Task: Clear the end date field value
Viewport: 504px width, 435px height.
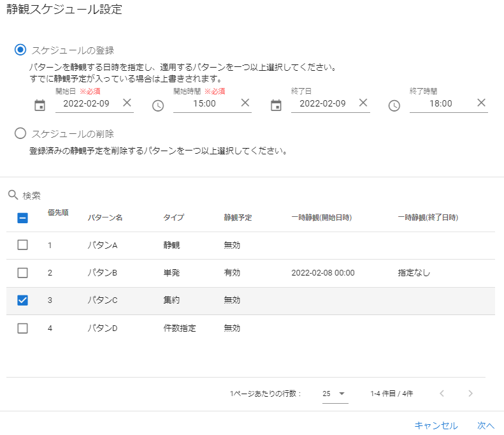Action: click(x=363, y=103)
